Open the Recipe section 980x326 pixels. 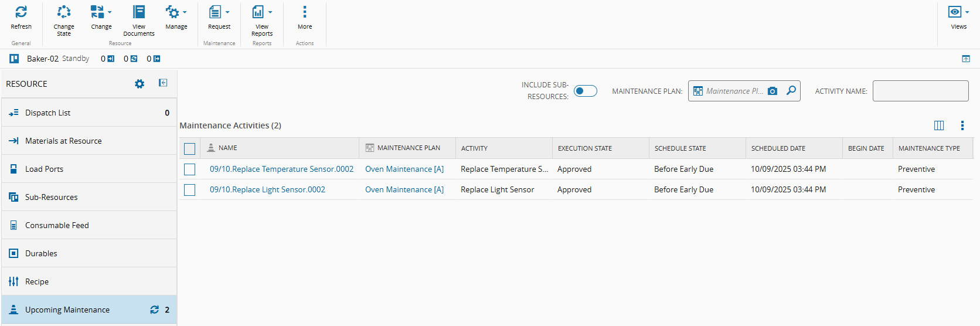(x=89, y=281)
